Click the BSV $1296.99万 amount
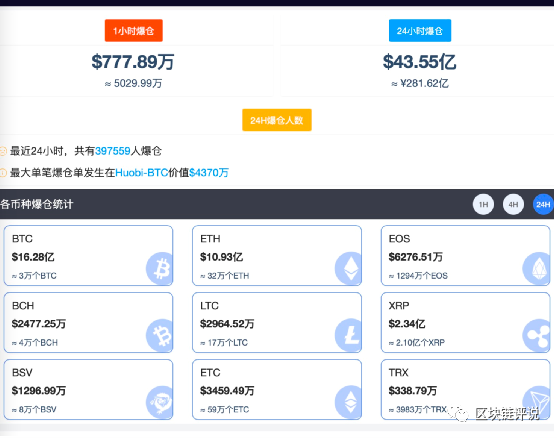The height and width of the screenshot is (438, 557). pos(39,391)
